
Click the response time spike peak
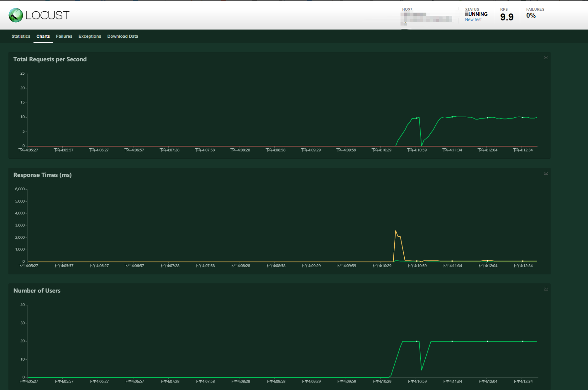pos(396,231)
